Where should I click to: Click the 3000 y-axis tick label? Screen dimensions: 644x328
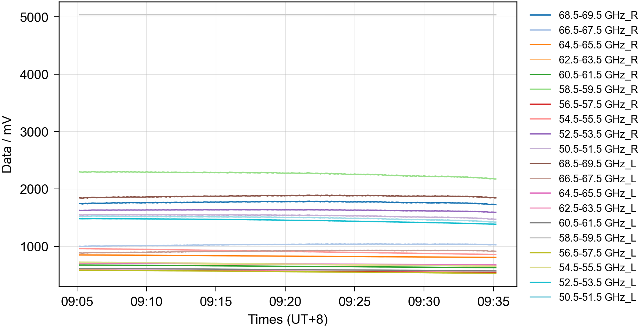(x=34, y=132)
